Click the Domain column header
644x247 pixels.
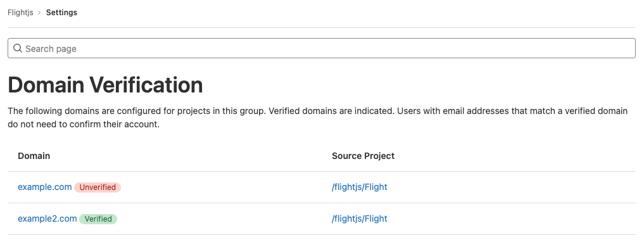pos(34,156)
